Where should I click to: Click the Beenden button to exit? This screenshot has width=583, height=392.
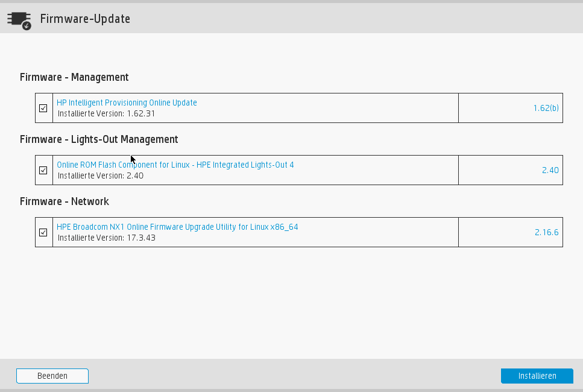coord(52,376)
